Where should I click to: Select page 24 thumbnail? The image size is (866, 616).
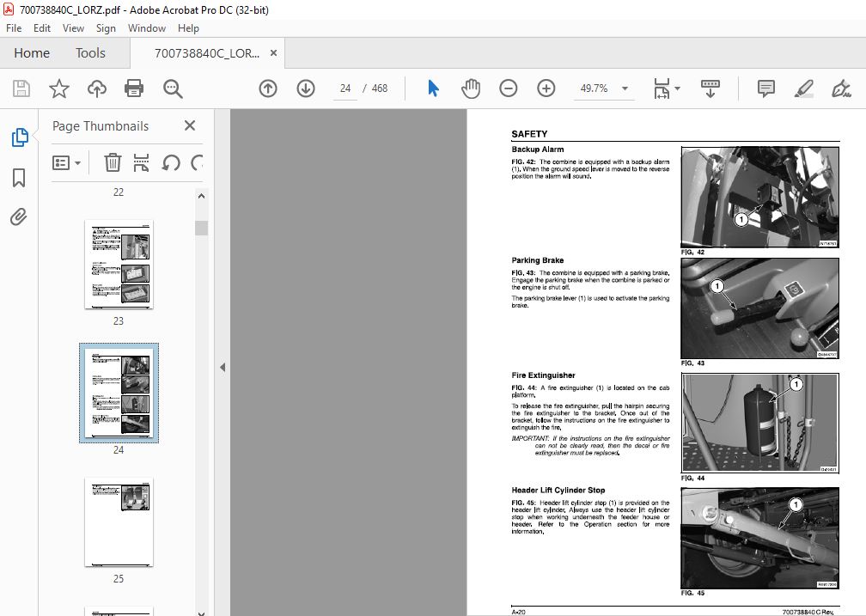click(x=119, y=393)
